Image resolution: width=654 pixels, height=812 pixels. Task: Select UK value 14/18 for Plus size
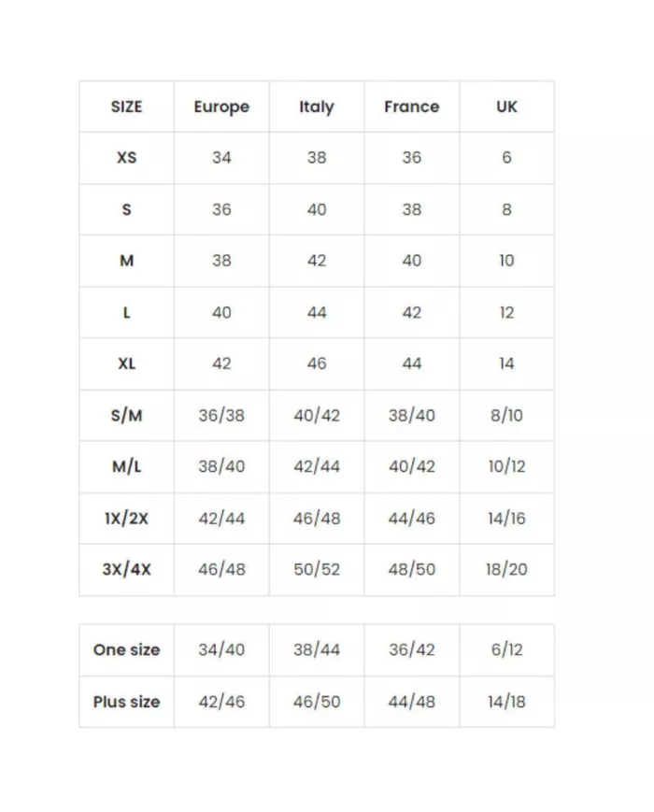[506, 702]
